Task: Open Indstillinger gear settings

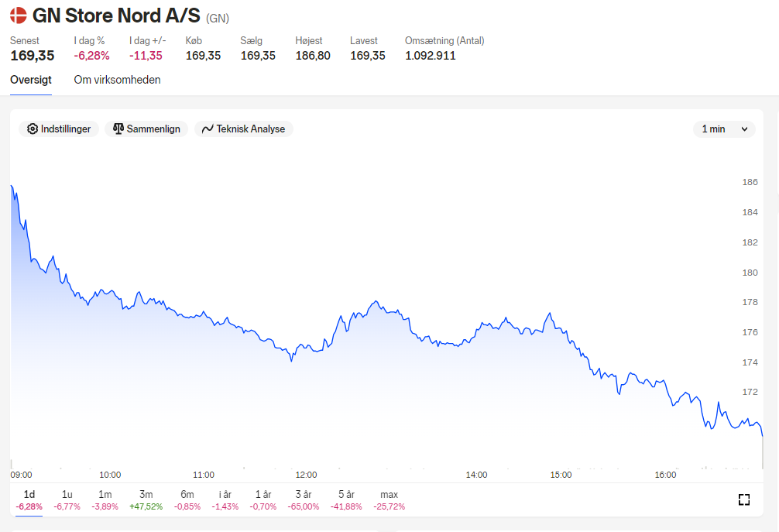Action: click(x=59, y=129)
